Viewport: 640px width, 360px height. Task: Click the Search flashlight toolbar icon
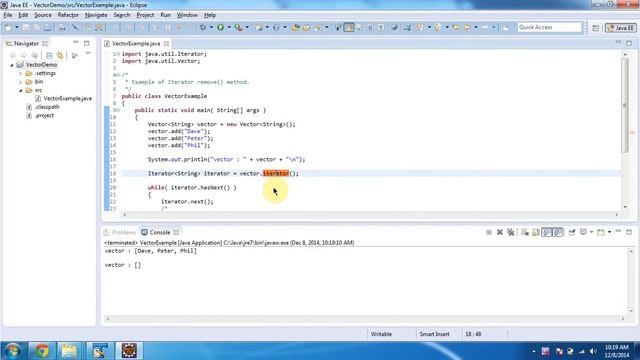point(318,27)
